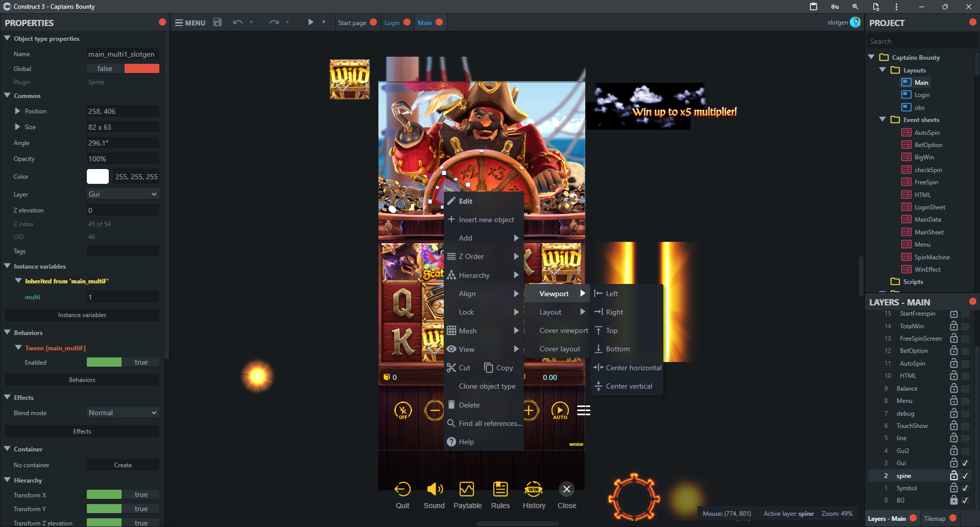
Task: Click the red dot closing Properties panel
Action: point(162,22)
